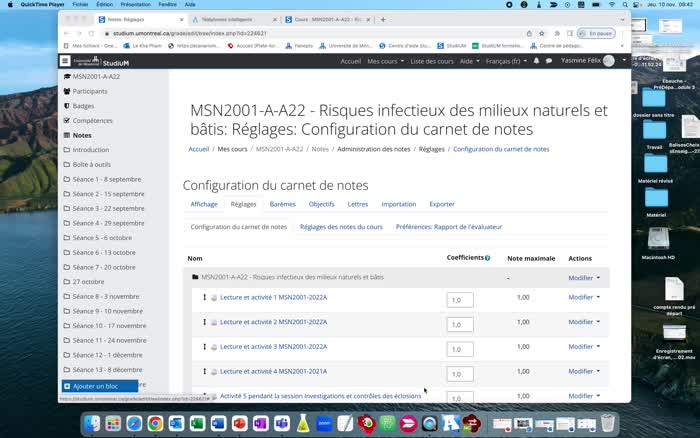The image size is (700, 438).
Task: Click the Ajouter un bloc button
Action: coord(98,386)
